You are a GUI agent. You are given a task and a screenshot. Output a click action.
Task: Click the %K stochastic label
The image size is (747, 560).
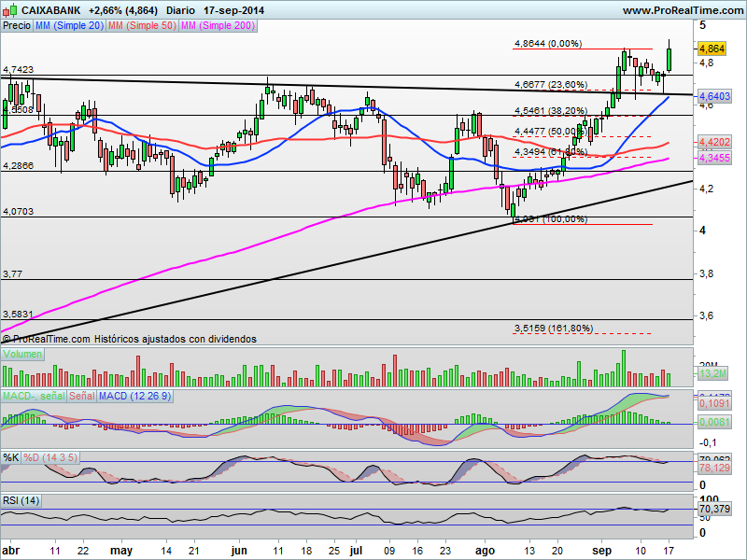[11, 457]
